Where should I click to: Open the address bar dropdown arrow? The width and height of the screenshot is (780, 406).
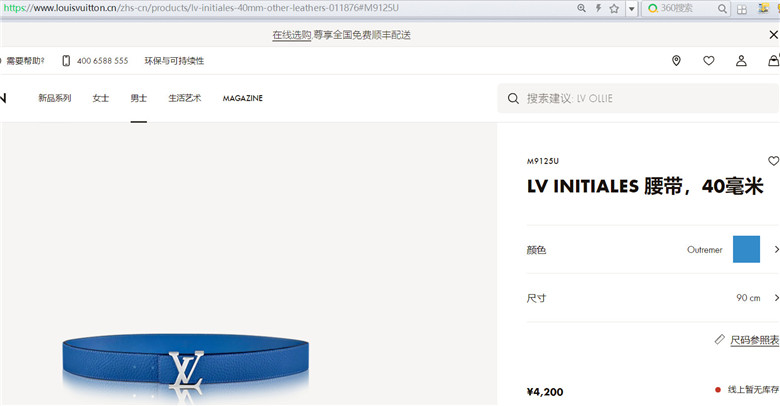coord(631,8)
